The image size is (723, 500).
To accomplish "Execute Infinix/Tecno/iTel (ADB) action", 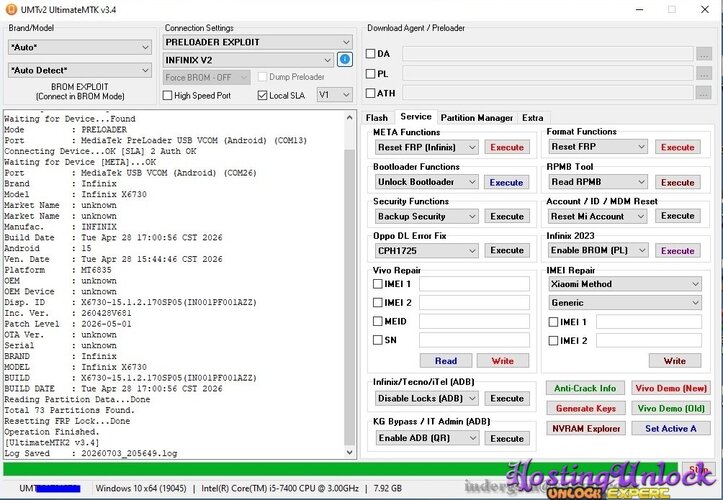I will click(x=507, y=398).
